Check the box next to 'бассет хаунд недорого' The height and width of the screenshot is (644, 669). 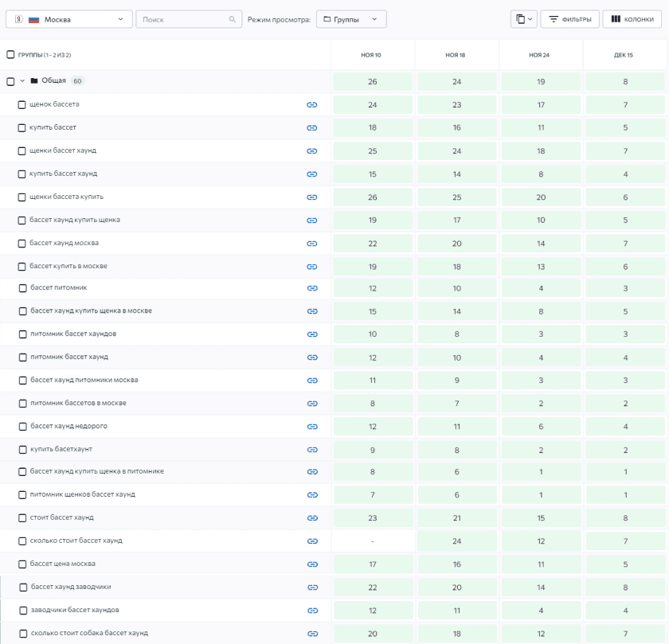(x=22, y=427)
